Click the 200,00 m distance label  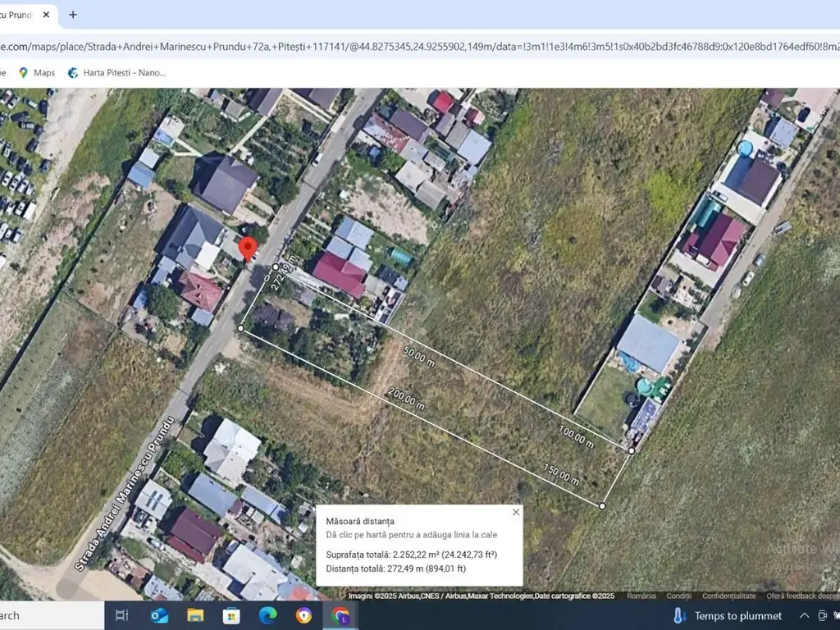tap(407, 399)
